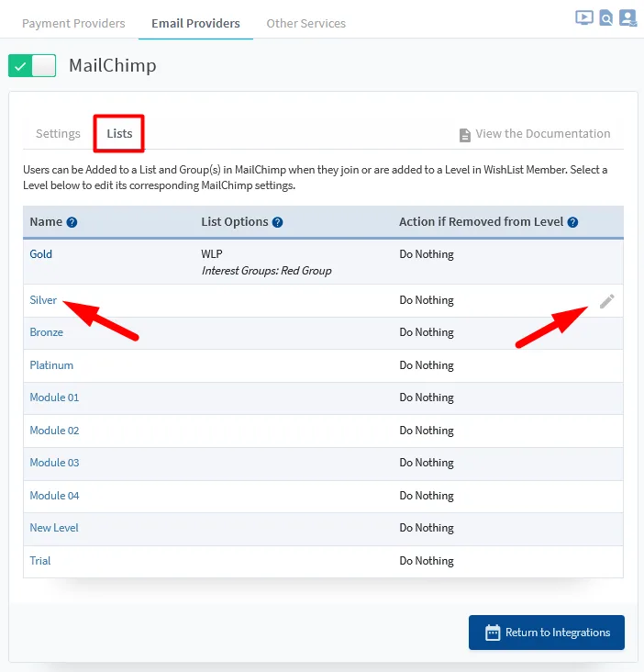Click document icon beside View the Documentation
The image size is (644, 672).
click(x=465, y=135)
